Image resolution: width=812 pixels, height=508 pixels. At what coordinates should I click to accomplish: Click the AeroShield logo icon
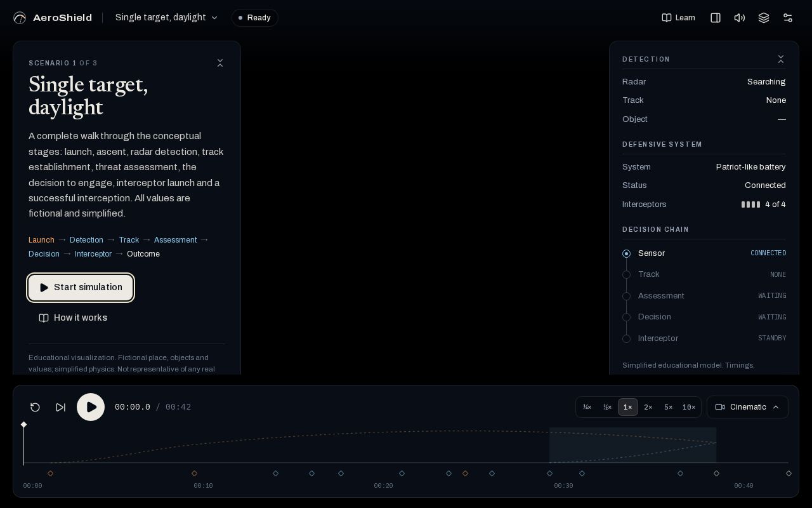20,18
